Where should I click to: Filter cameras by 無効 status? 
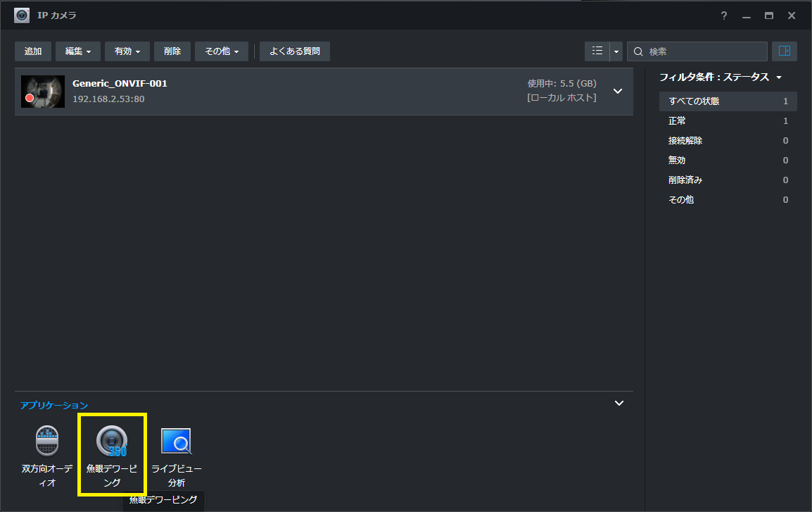click(728, 160)
